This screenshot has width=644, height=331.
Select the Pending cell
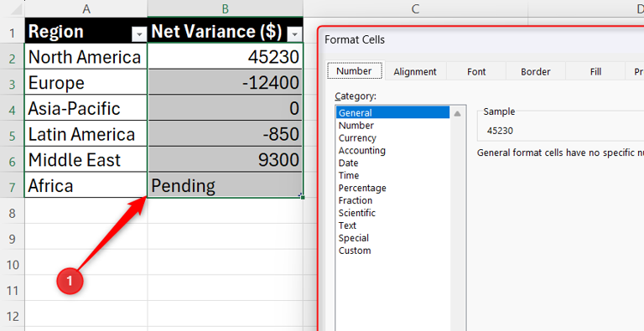pos(225,185)
